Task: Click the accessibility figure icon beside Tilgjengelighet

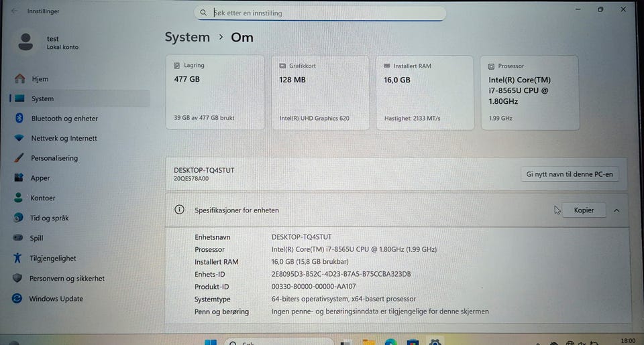Action: click(x=17, y=258)
